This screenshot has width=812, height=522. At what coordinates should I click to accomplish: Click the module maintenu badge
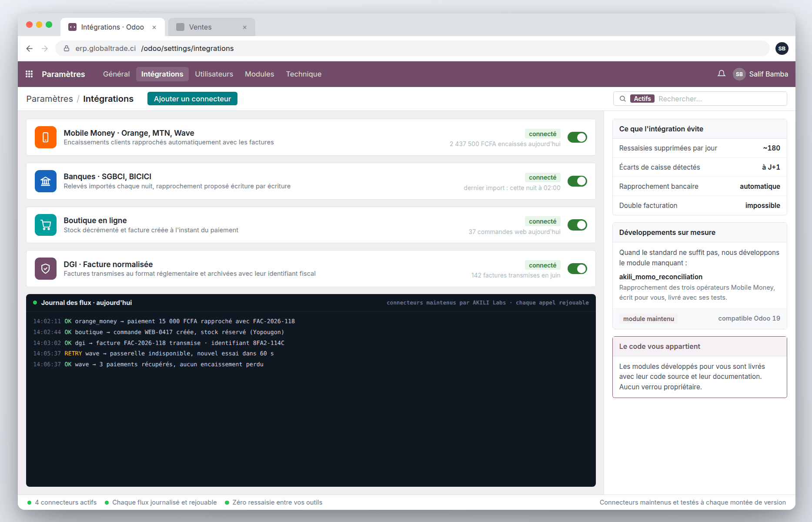pos(648,319)
